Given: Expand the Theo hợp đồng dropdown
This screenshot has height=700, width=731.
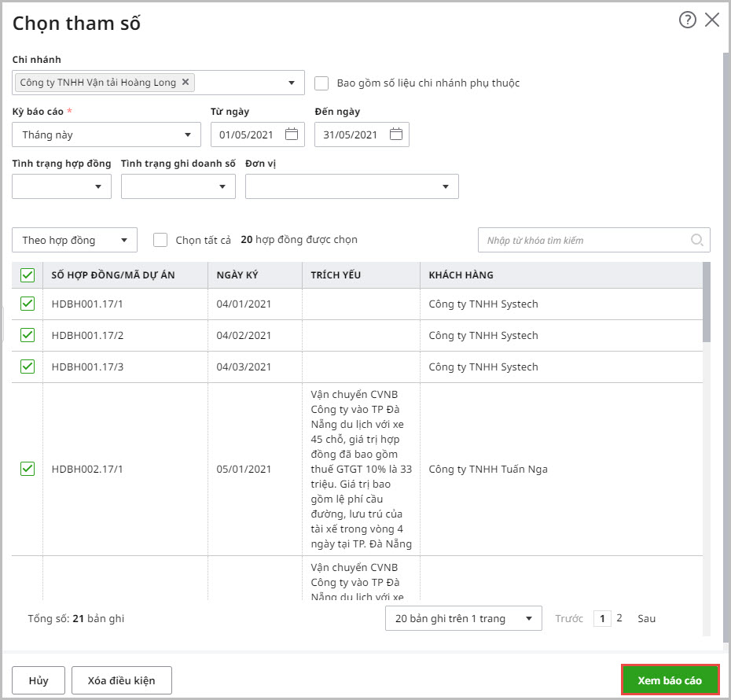Looking at the screenshot, I should (x=75, y=240).
